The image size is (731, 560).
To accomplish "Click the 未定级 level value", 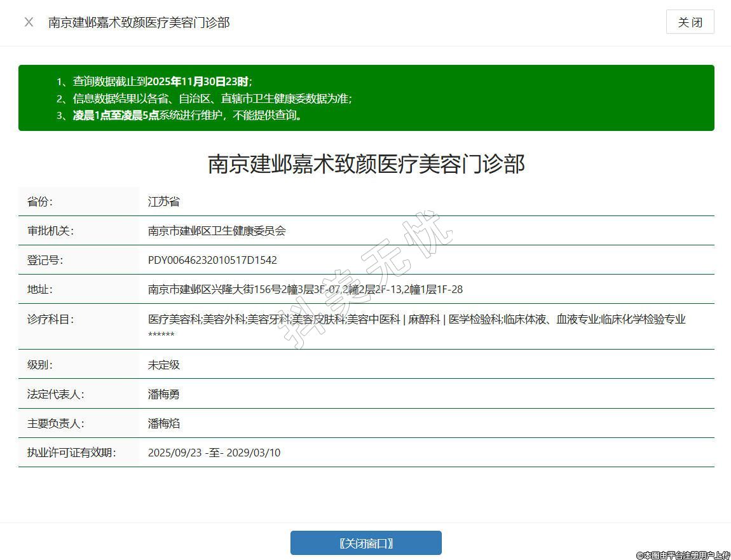I will pyautogui.click(x=164, y=365).
